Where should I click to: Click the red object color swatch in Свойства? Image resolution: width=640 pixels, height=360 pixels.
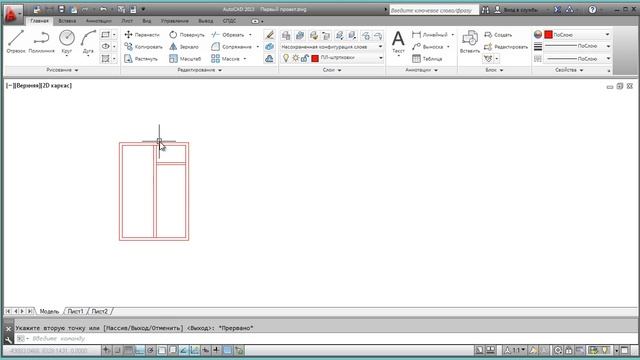click(548, 35)
